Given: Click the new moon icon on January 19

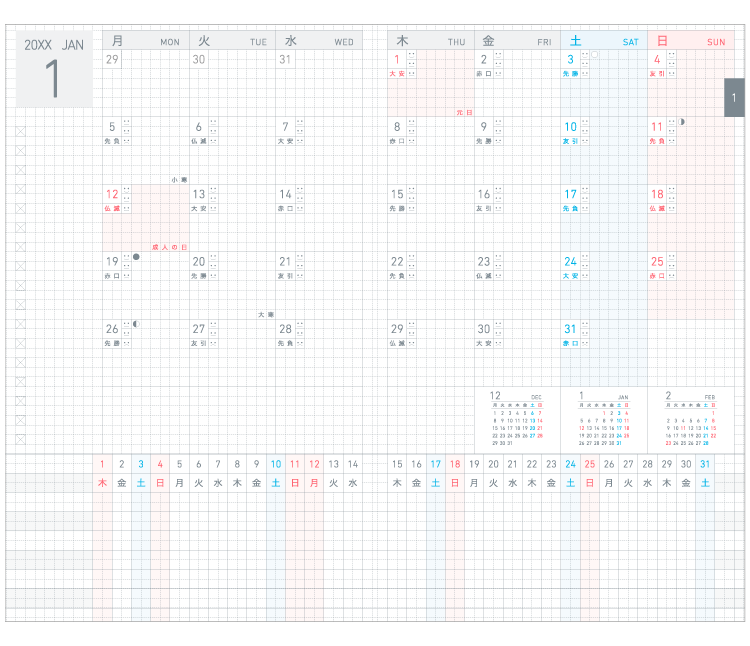Looking at the screenshot, I should [x=136, y=257].
